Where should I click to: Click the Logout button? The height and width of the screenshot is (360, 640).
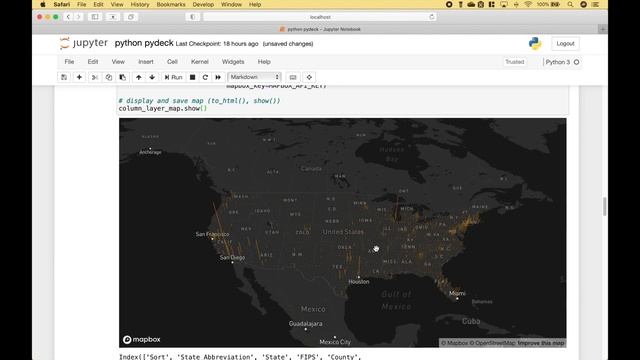coord(565,44)
